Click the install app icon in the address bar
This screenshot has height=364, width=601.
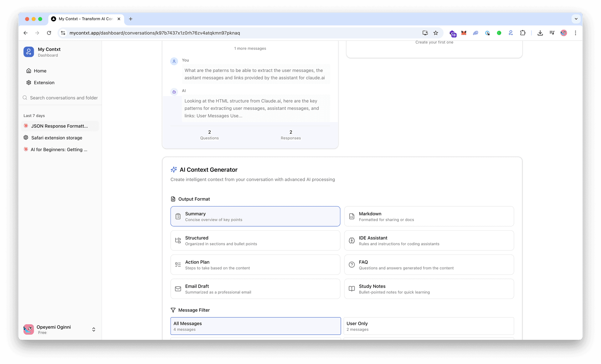[x=425, y=33]
